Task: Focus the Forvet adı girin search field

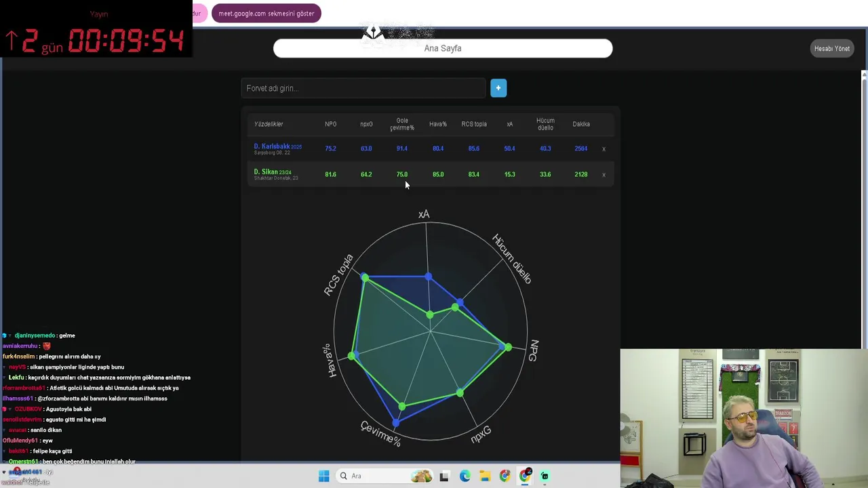Action: point(363,88)
